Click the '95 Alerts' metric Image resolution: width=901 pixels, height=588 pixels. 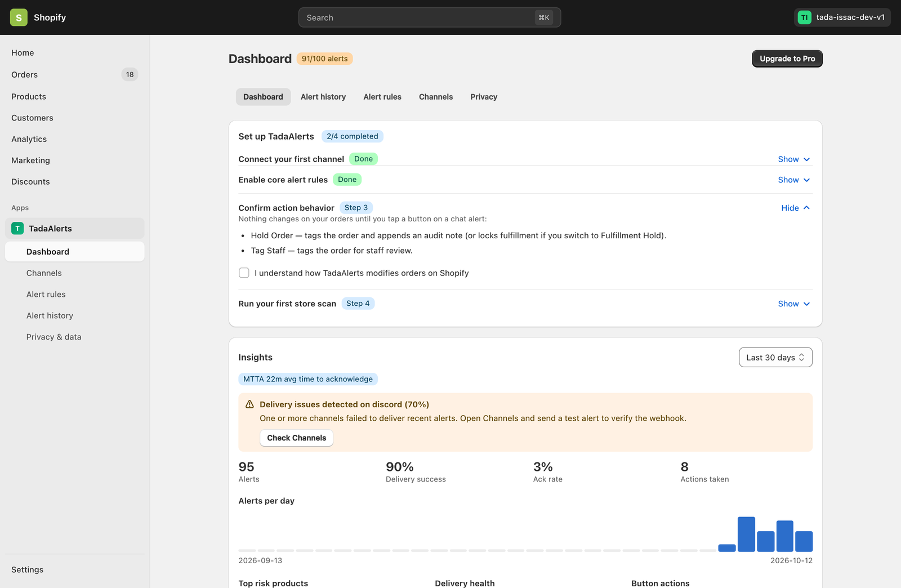(249, 472)
